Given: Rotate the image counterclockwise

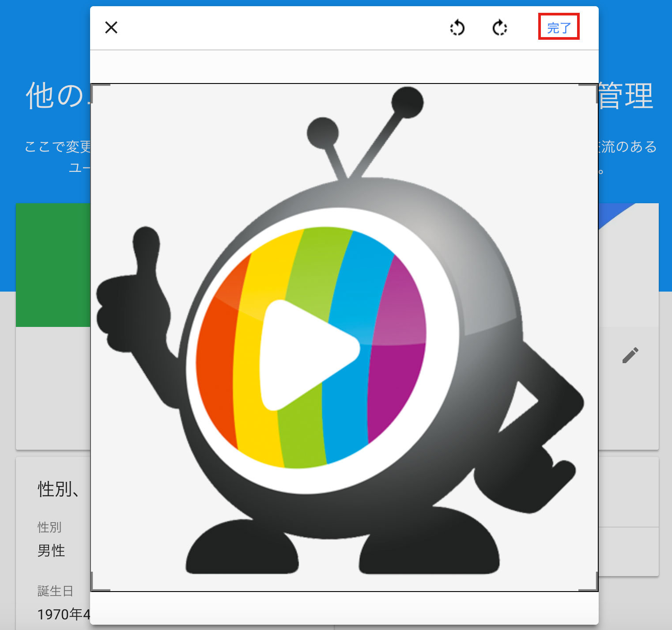Looking at the screenshot, I should click(x=457, y=28).
